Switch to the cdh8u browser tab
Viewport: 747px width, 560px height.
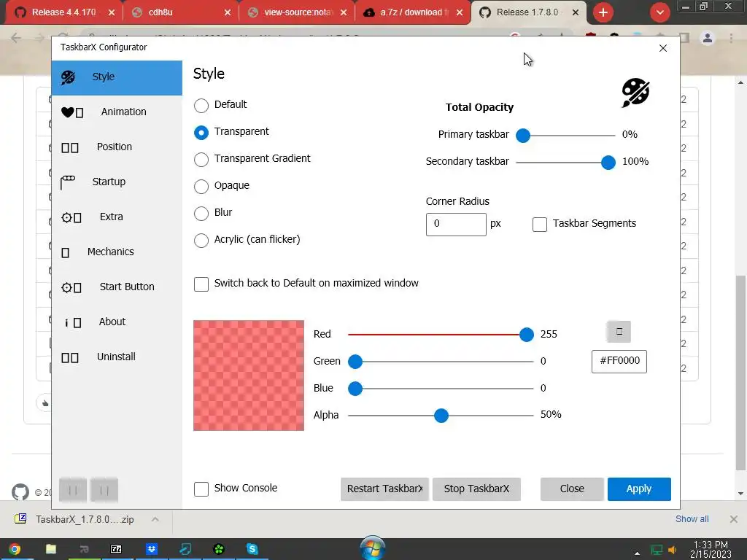tap(180, 12)
